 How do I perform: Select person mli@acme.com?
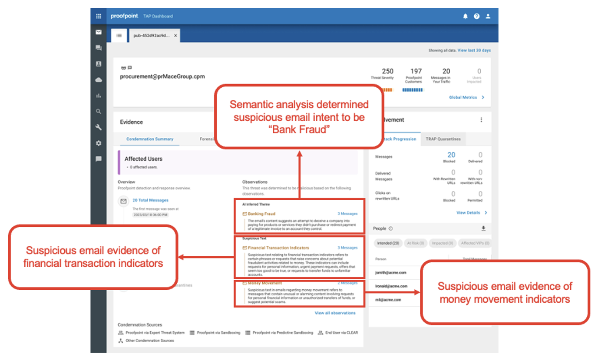point(388,299)
